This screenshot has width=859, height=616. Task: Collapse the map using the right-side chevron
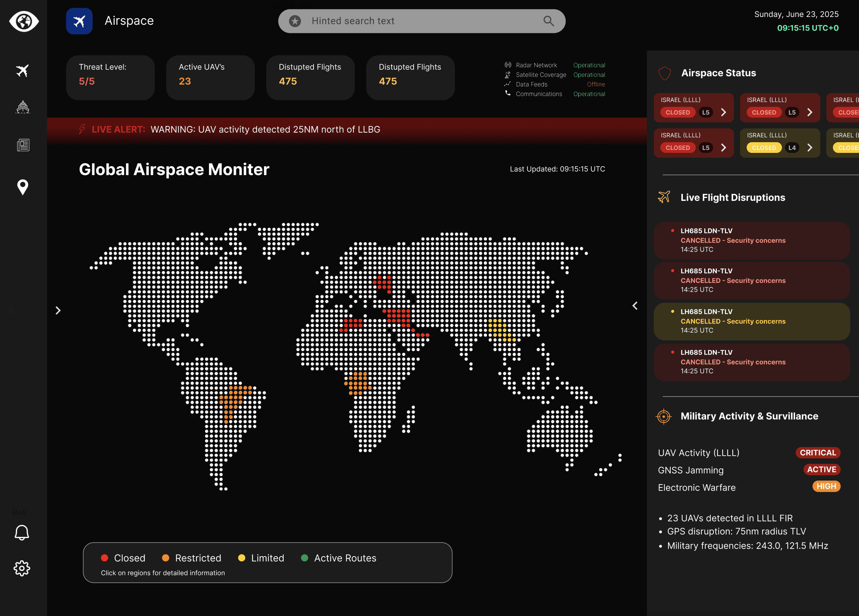(x=635, y=306)
